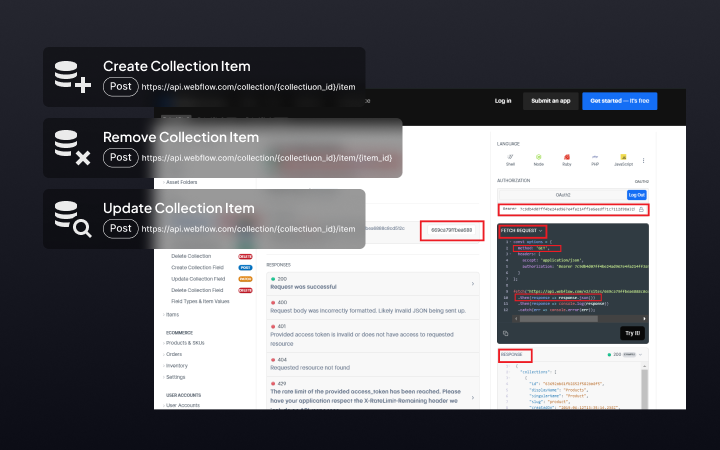Open Delete Collection in the sidebar
This screenshot has width=720, height=450.
pos(191,256)
